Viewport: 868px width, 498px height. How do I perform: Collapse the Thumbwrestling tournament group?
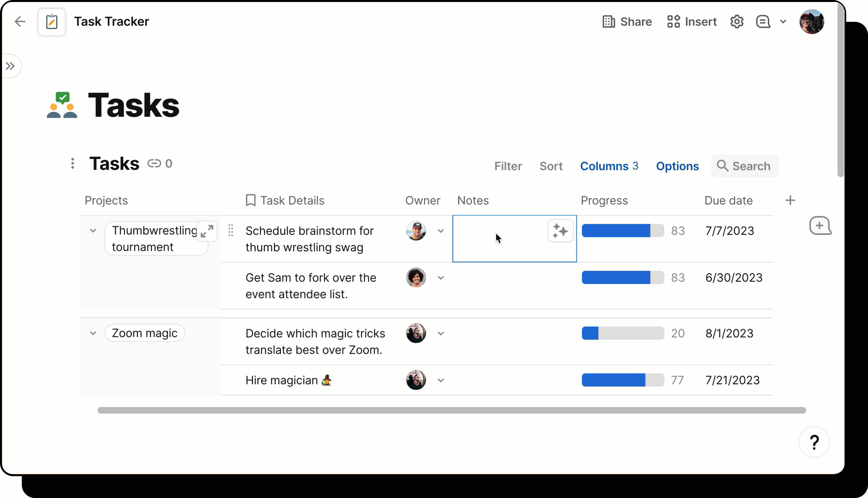(93, 230)
